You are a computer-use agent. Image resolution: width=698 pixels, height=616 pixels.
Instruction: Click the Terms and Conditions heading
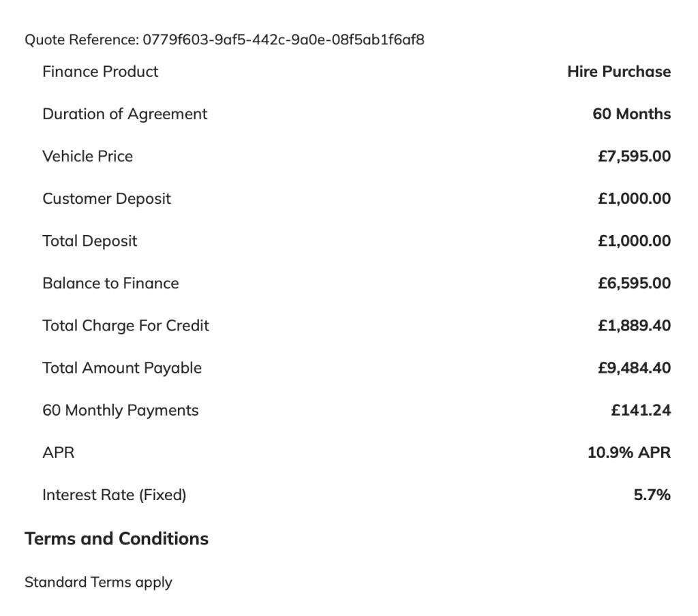pos(117,538)
